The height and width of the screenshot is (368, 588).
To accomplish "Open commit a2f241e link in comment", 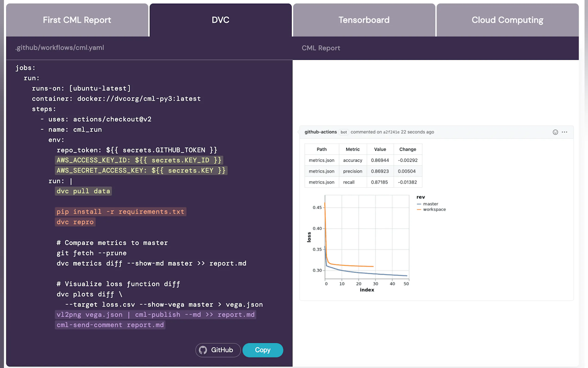I will 391,132.
